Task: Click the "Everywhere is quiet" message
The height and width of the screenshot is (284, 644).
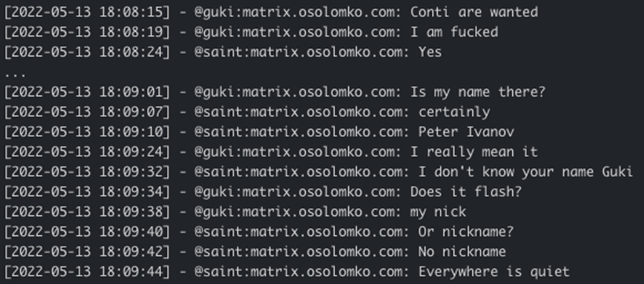Action: coord(494,271)
